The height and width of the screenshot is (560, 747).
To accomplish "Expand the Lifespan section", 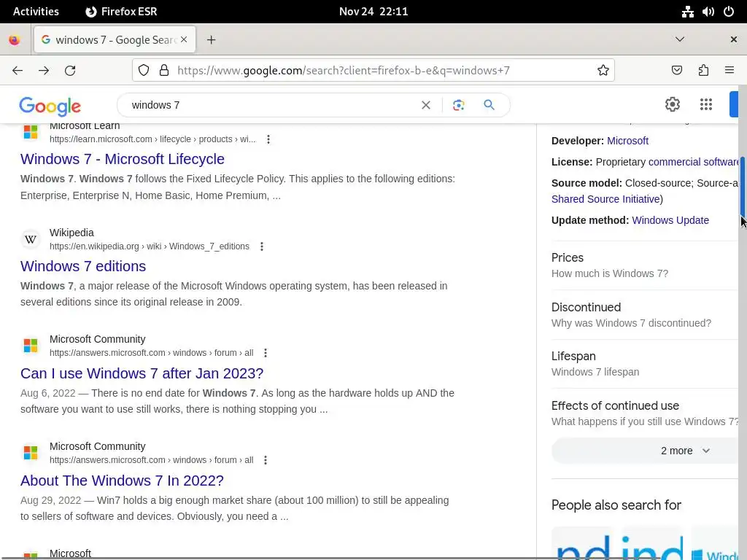I will click(645, 364).
